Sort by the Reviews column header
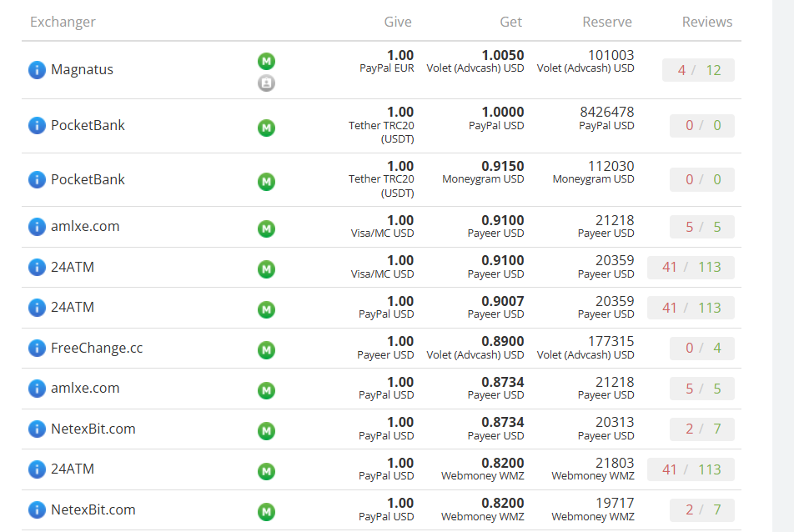 (x=706, y=23)
